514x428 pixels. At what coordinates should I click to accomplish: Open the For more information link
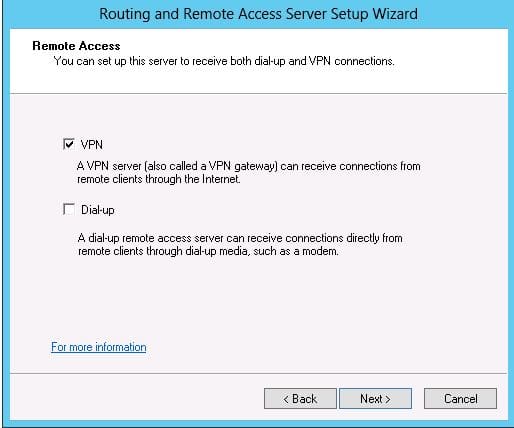(x=99, y=347)
